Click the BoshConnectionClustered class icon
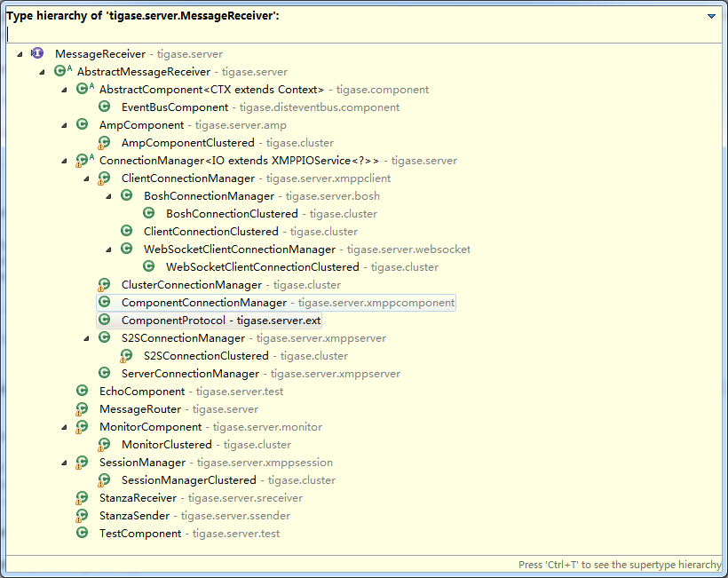This screenshot has width=728, height=578. pos(149,213)
